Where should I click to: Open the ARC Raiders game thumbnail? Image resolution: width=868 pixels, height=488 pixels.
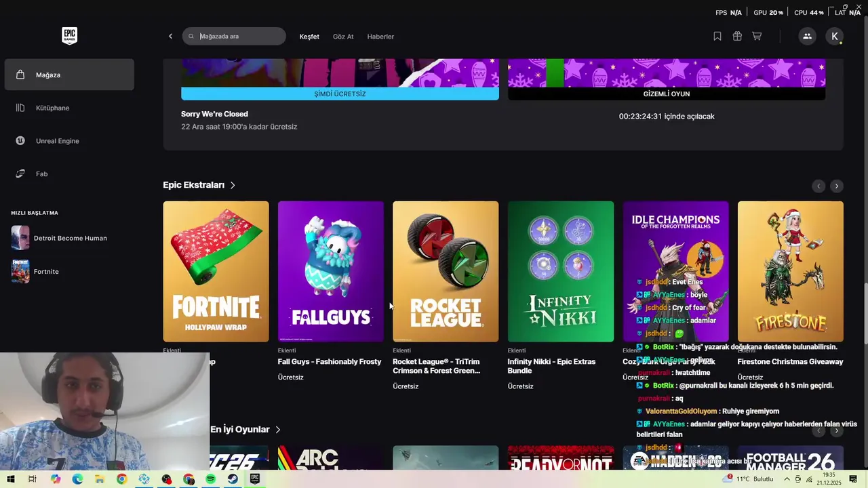coord(331,457)
